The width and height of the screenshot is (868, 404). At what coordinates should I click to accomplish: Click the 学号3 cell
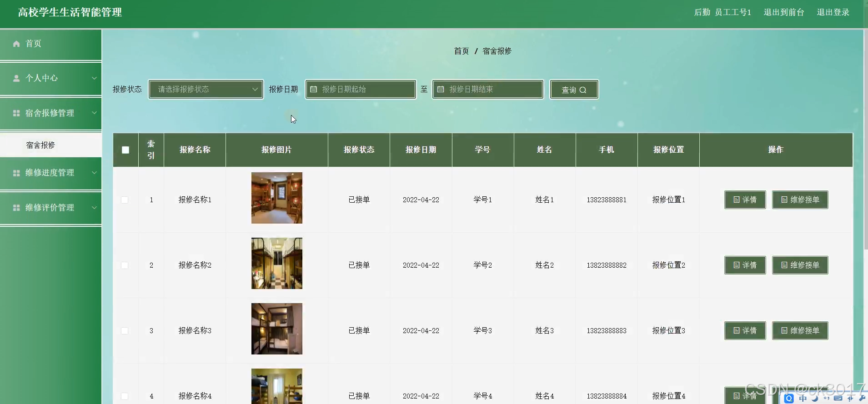[482, 331]
